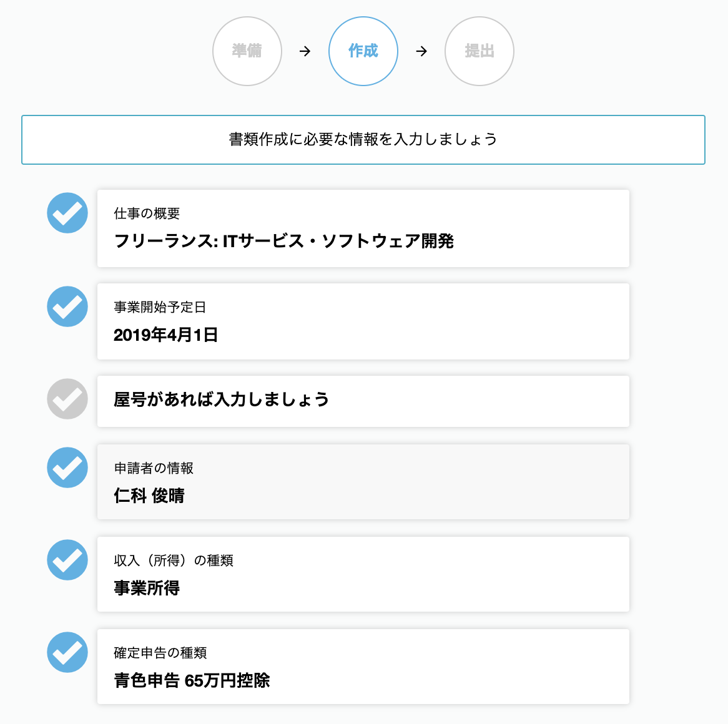Click the arrow between 作成 and 提出

pos(421,51)
